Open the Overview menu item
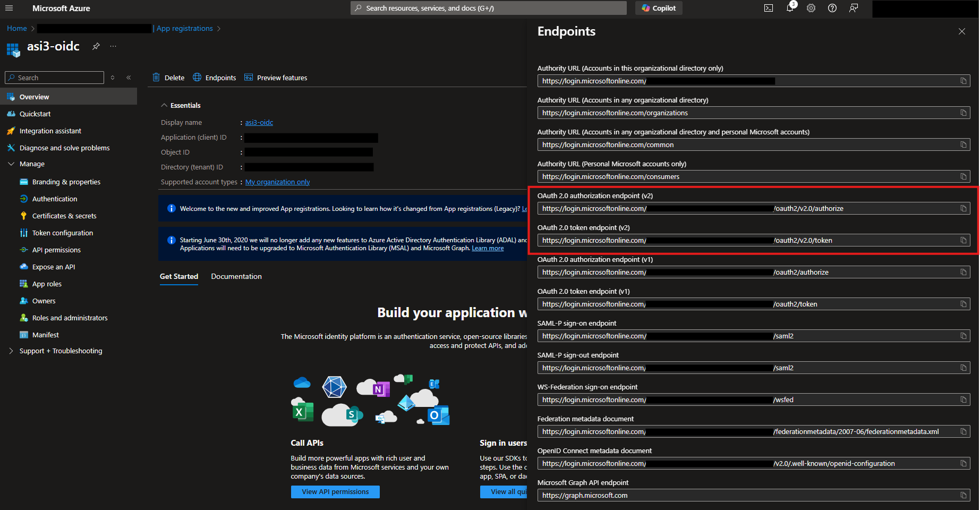This screenshot has width=980, height=510. 69,97
